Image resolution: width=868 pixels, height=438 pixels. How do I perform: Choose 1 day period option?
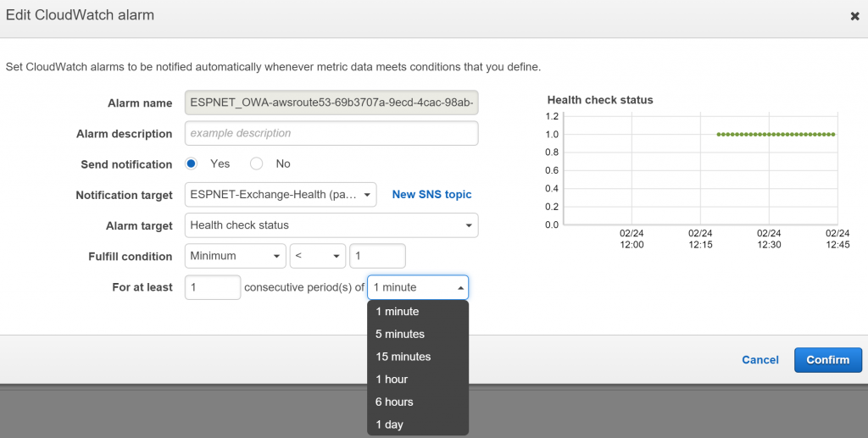(389, 424)
